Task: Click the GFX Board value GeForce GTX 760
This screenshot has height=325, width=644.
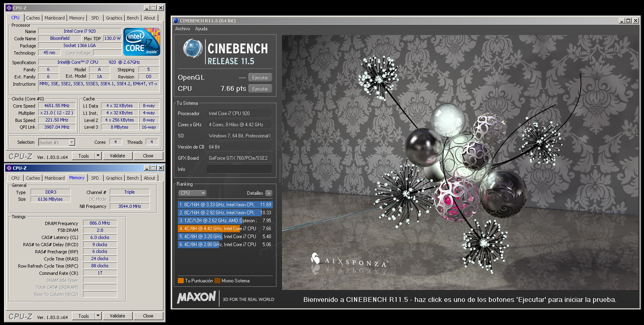Action: (239, 158)
